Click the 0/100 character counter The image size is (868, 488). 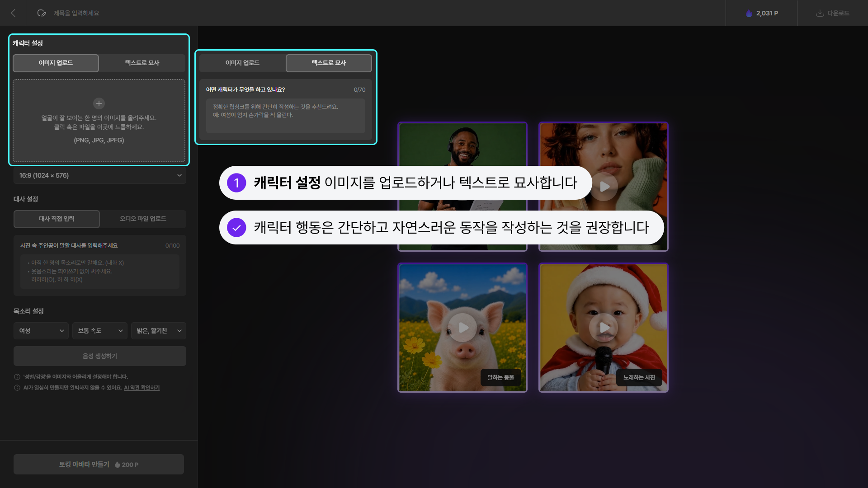click(172, 246)
